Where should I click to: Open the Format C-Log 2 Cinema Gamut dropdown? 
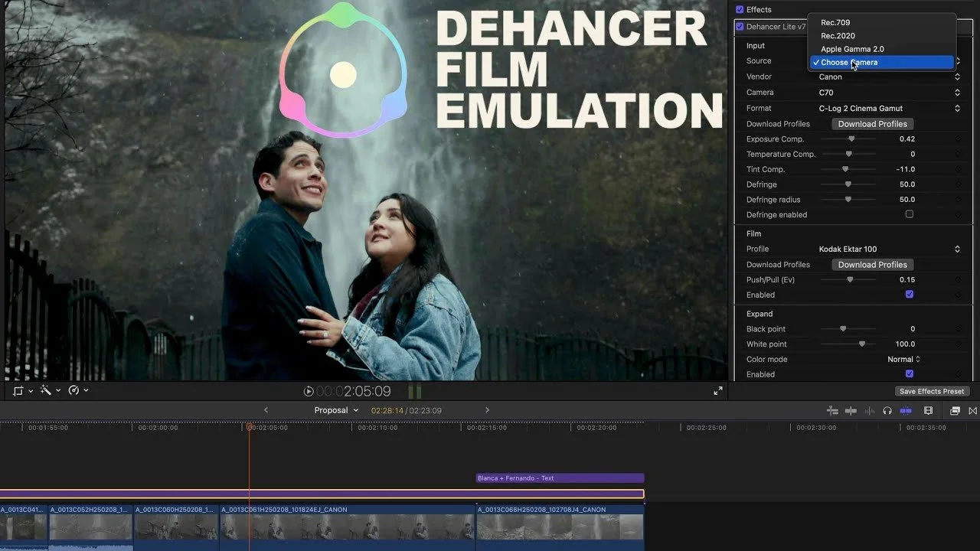click(x=889, y=109)
